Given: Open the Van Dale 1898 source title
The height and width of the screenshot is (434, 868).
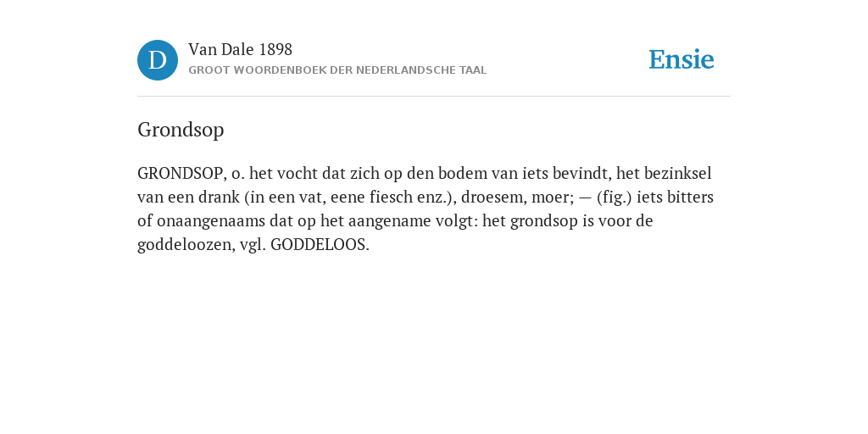Looking at the screenshot, I should 240,50.
